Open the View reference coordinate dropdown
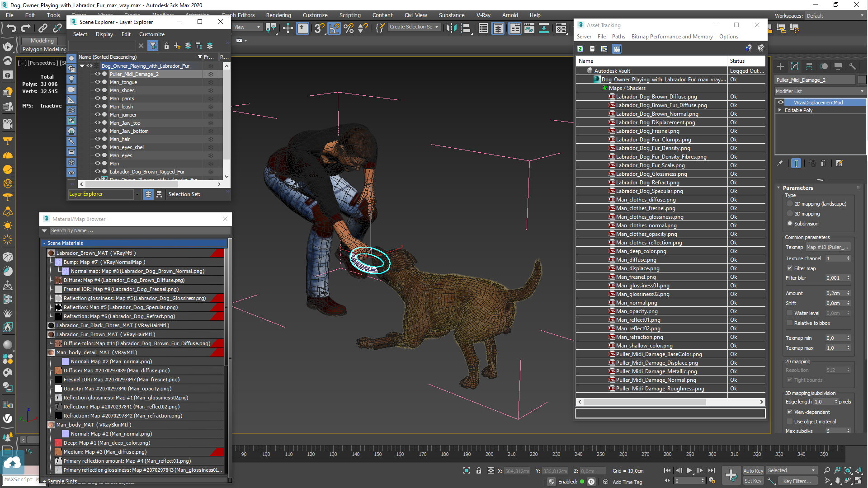This screenshot has width=868, height=488. click(247, 27)
